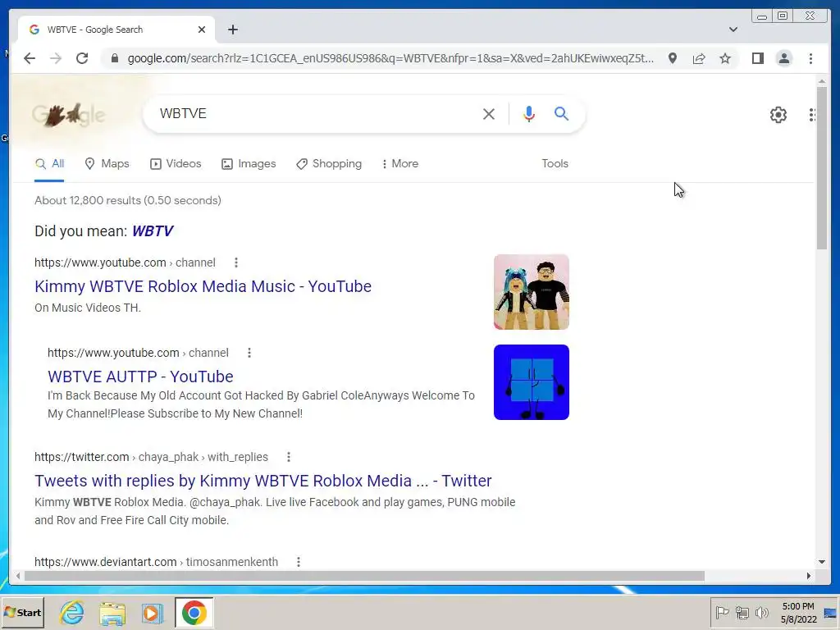Click the horizontal scrollbar thumb
Screen dimensions: 840x630
pos(364,576)
